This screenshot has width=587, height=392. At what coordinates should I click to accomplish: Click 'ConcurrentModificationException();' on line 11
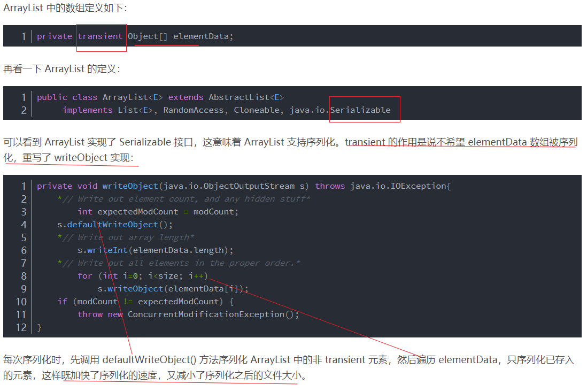[213, 314]
